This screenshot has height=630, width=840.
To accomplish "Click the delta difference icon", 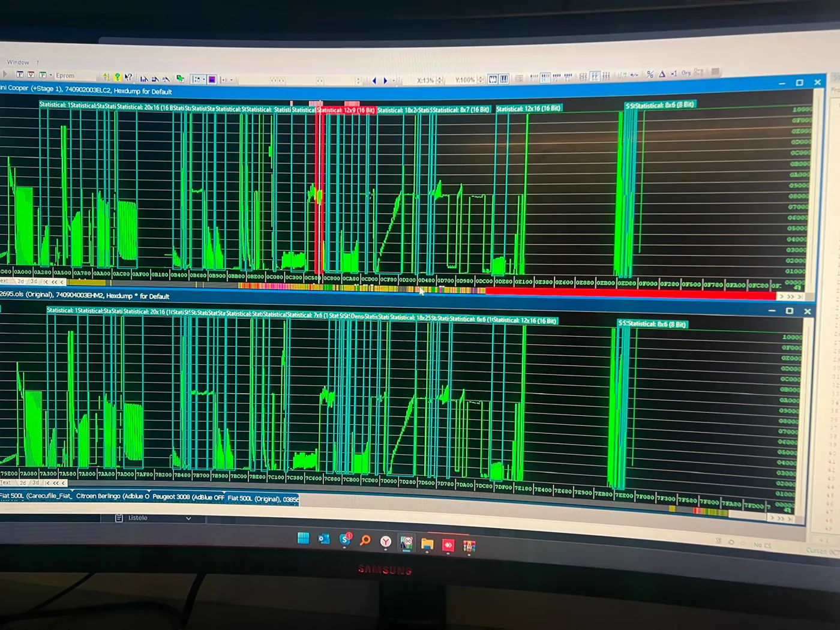I will click(662, 74).
